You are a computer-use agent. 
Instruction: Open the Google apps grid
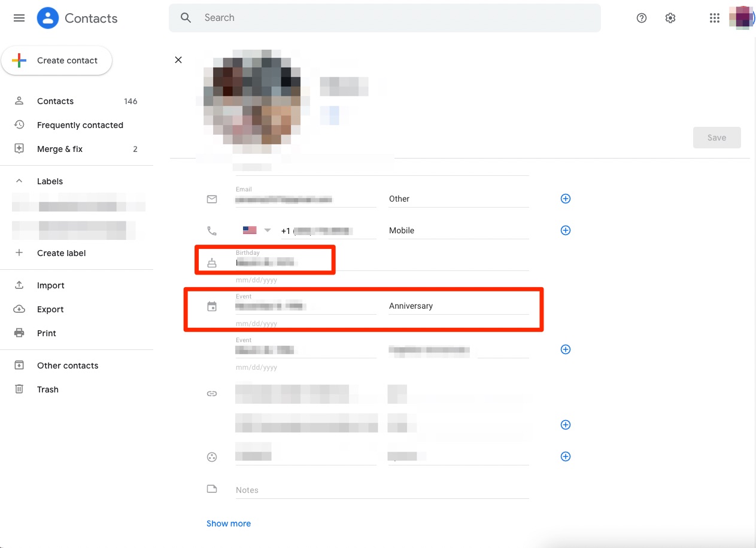point(714,18)
